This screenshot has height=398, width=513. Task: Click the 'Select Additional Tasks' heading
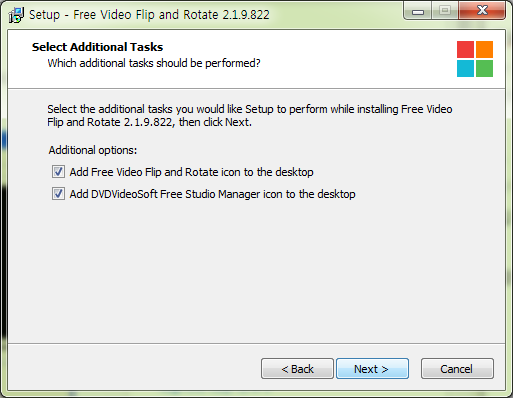pyautogui.click(x=97, y=47)
